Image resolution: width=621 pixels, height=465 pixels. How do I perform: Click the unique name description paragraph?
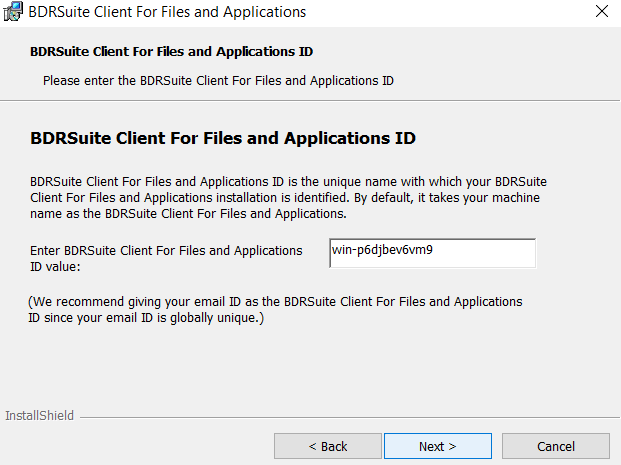point(288,198)
